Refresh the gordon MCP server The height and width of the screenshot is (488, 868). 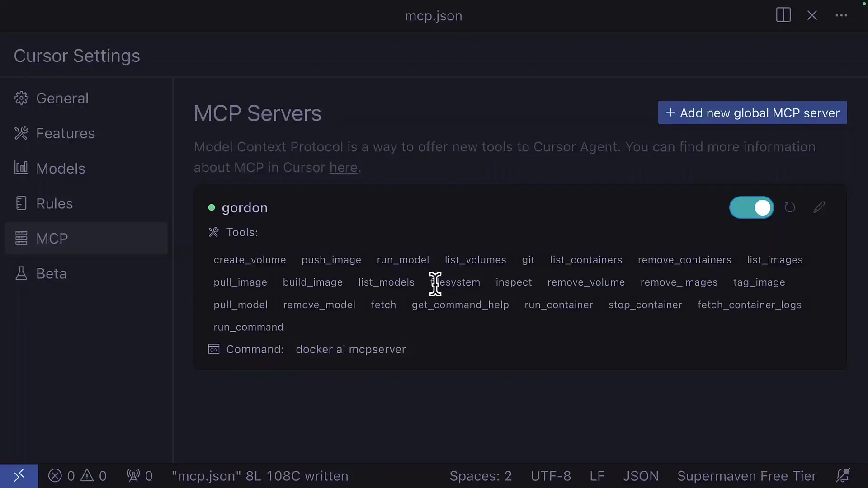click(790, 207)
